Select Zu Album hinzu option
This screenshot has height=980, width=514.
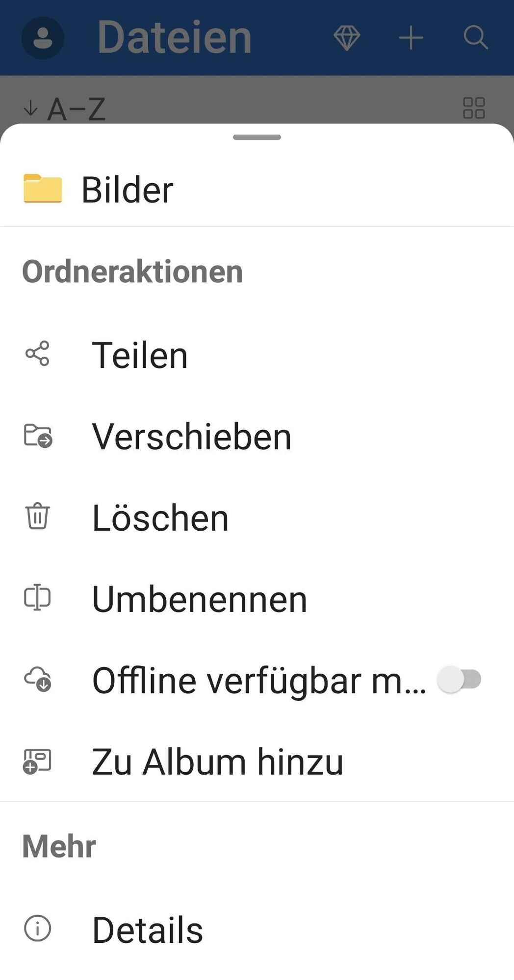pos(217,762)
